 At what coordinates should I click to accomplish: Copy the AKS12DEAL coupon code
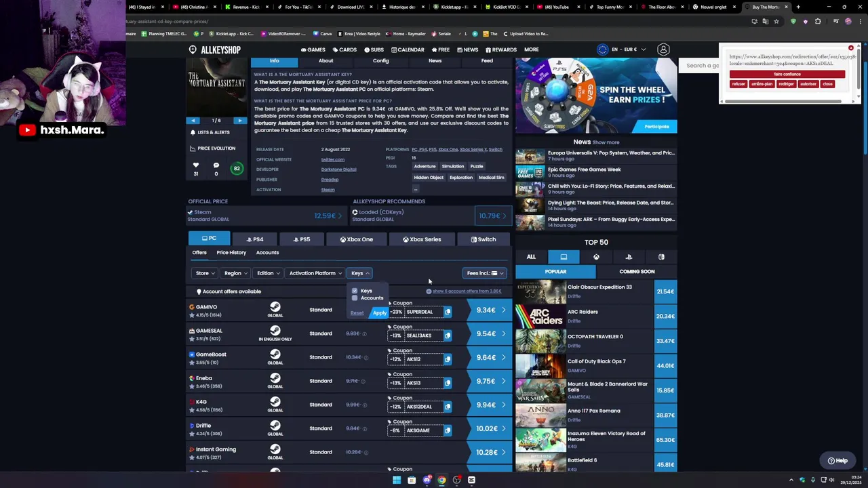tap(448, 407)
